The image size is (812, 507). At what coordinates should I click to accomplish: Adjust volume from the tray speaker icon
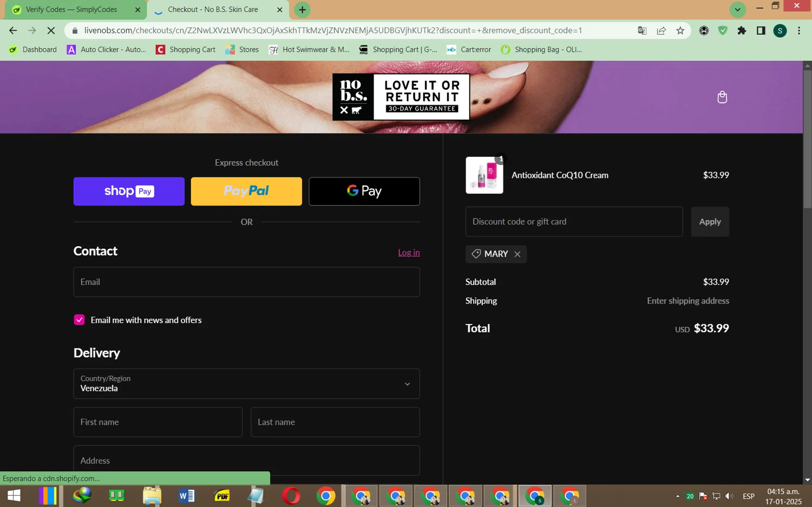point(729,496)
